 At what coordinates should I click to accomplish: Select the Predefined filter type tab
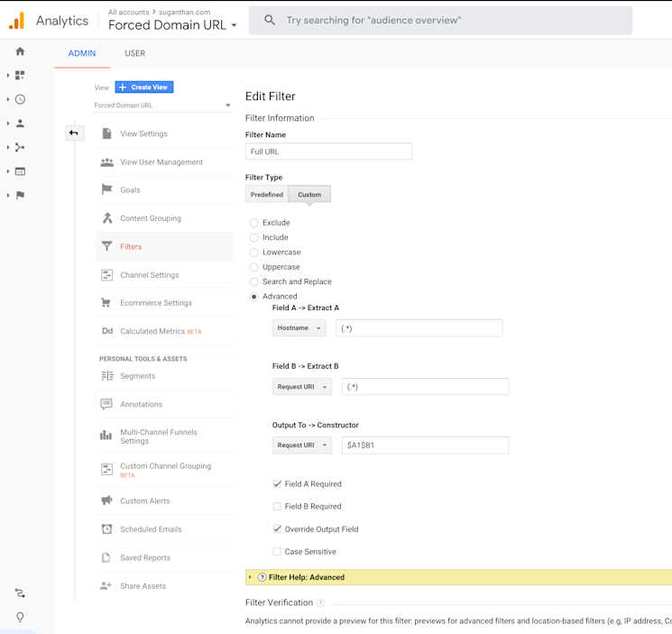267,195
